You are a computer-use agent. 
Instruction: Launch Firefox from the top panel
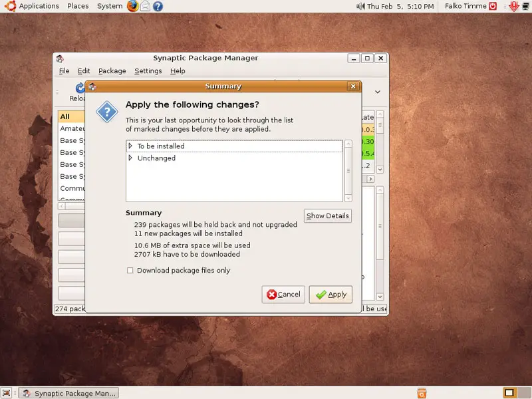pyautogui.click(x=132, y=6)
